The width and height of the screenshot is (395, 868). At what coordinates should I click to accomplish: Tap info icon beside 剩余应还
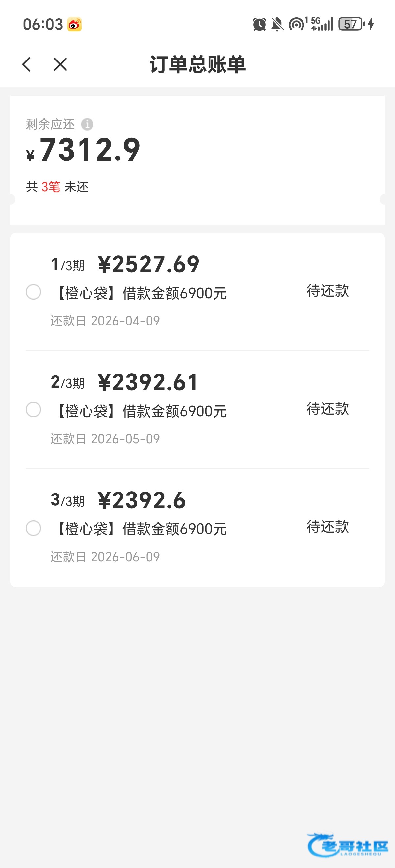87,124
